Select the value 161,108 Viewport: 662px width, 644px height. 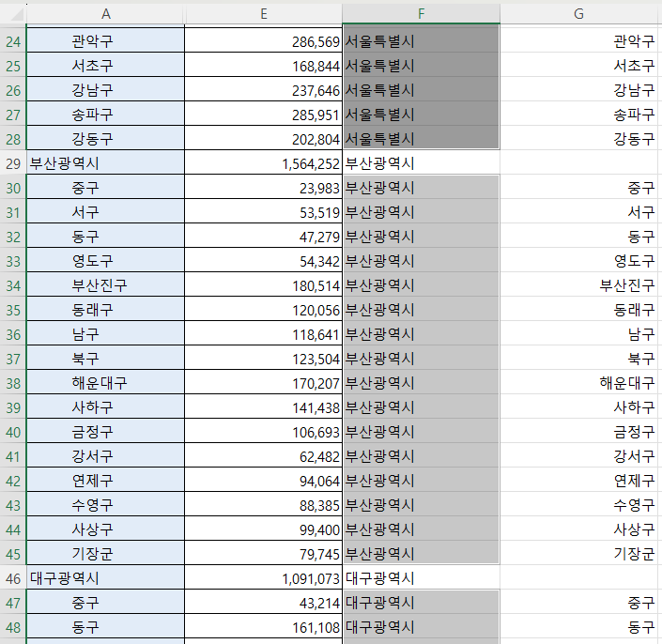point(316,627)
